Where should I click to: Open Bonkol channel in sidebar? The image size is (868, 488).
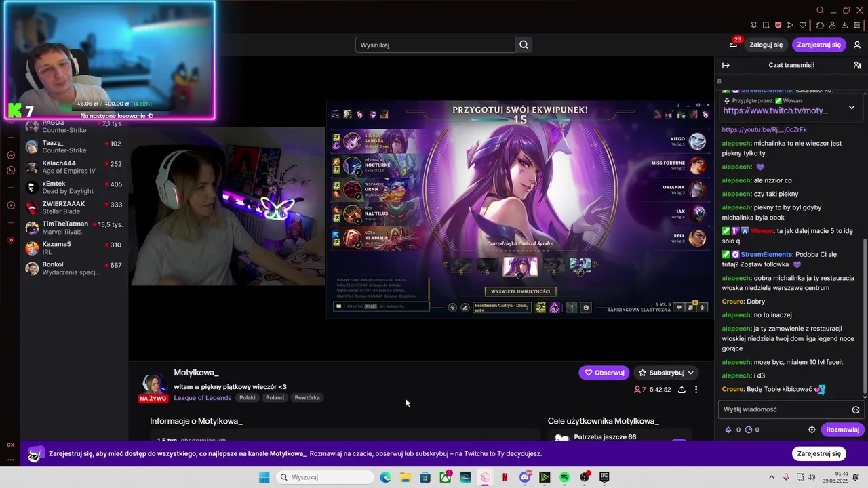[x=74, y=268]
